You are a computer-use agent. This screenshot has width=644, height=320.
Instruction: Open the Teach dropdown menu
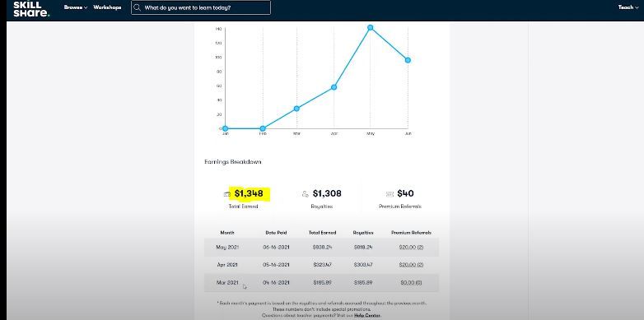tap(628, 7)
